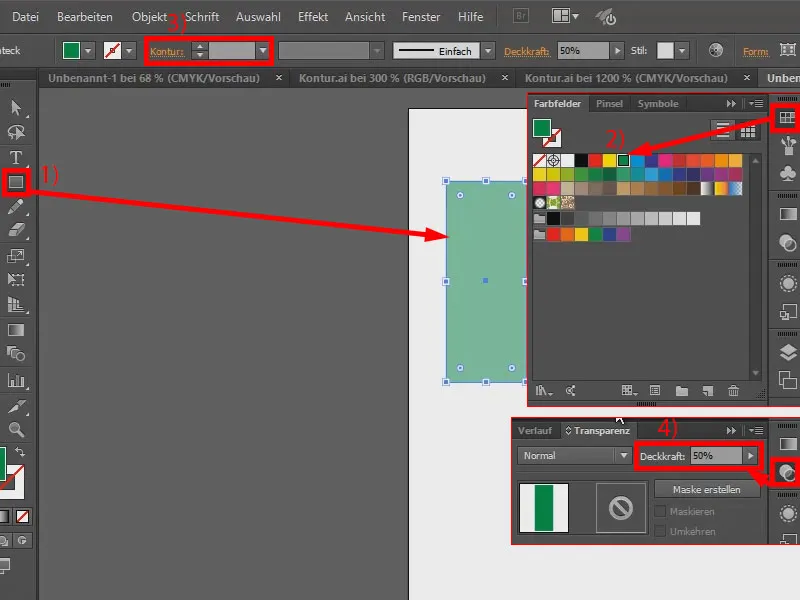The width and height of the screenshot is (800, 600).
Task: Open the Einfach stroke profile dropdown
Action: [488, 51]
